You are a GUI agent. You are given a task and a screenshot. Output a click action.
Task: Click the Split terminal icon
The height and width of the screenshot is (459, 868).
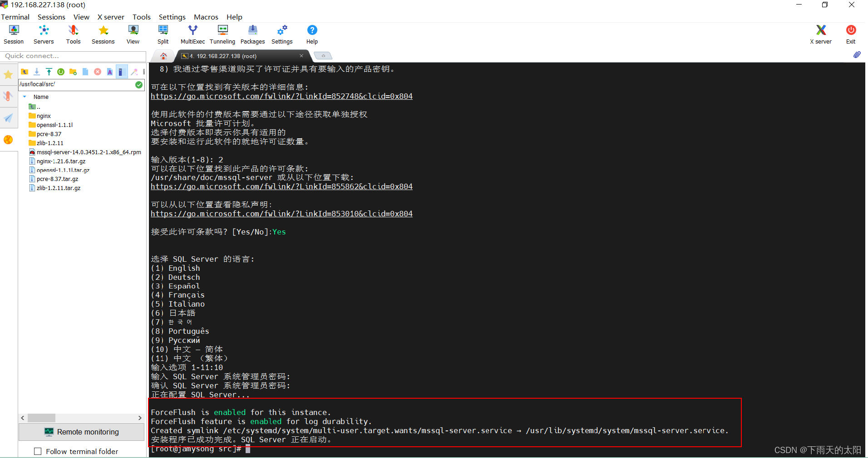(x=163, y=34)
